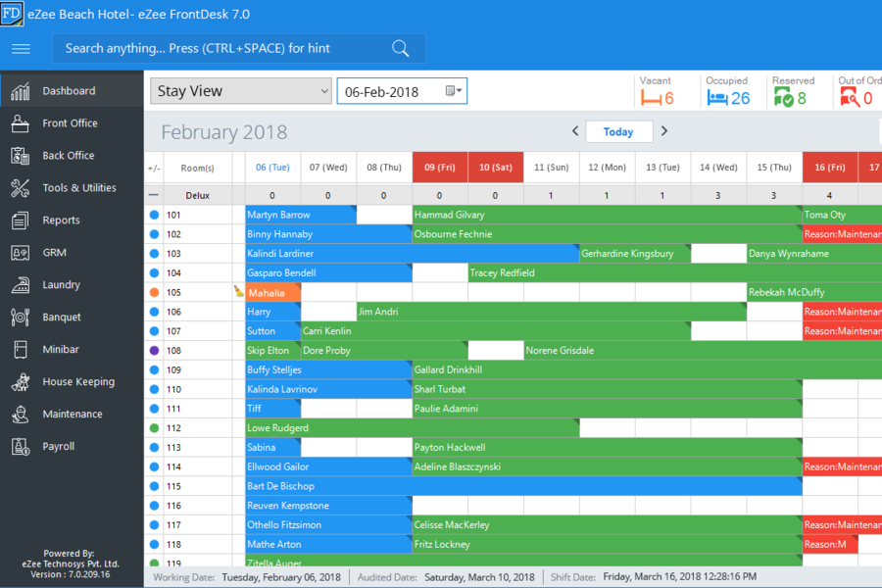882x588 pixels.
Task: Click the orange status dot for room 105
Action: pyautogui.click(x=154, y=292)
